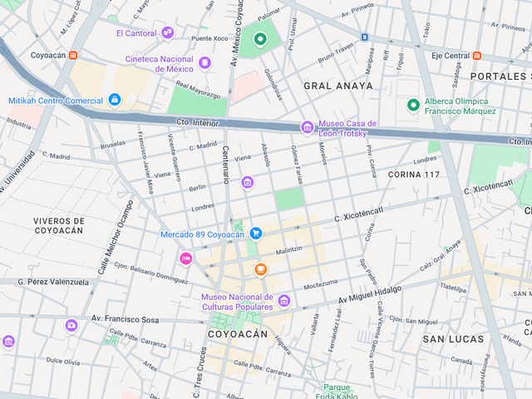The height and width of the screenshot is (399, 532).
Task: Open the Mercado 89 Coyoacán shopping cart pin
Action: [256, 234]
